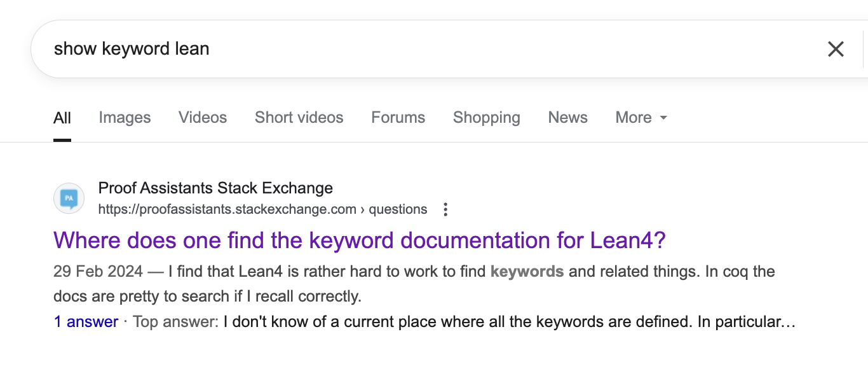
Task: Click the proofassistants.stackexchange.com URL
Action: [227, 209]
